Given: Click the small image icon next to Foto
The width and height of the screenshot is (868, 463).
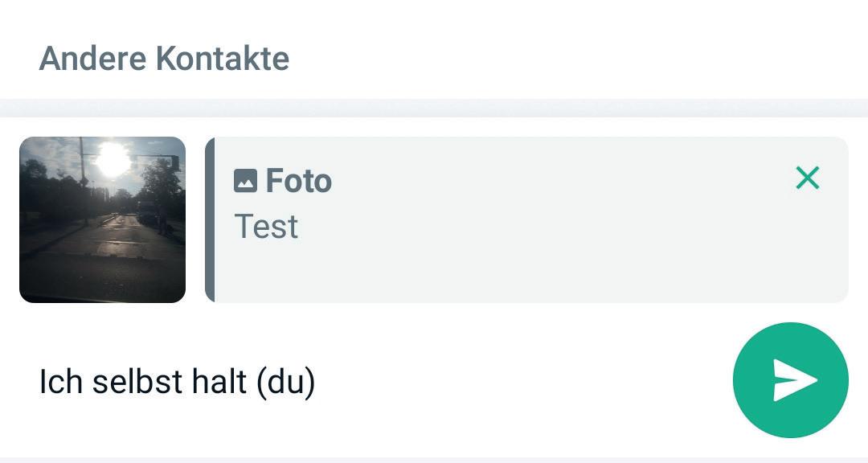Looking at the screenshot, I should tap(245, 181).
